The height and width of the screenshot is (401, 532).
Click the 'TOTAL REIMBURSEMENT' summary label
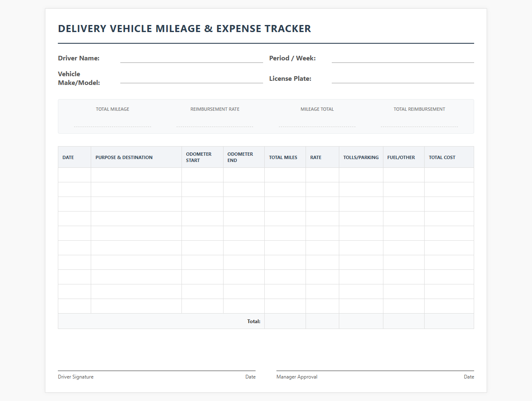[x=419, y=109]
